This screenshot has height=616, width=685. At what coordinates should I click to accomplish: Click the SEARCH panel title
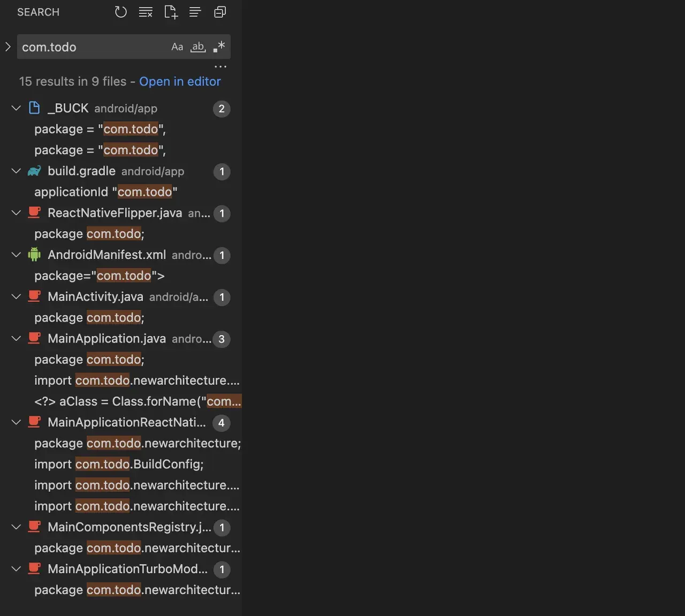pyautogui.click(x=38, y=12)
